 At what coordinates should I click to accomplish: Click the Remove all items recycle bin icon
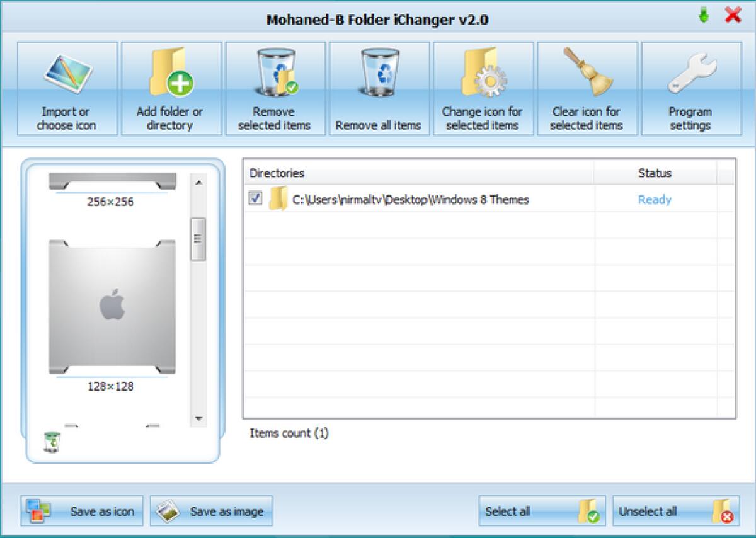pos(379,72)
